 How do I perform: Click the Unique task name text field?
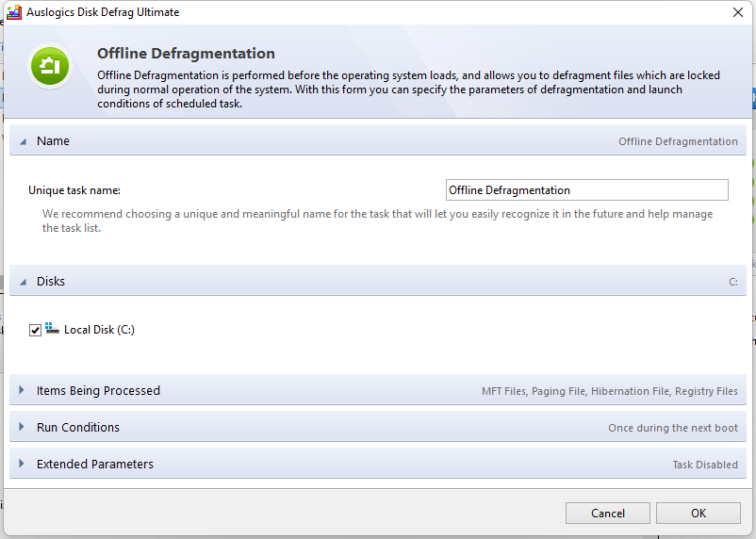(586, 190)
